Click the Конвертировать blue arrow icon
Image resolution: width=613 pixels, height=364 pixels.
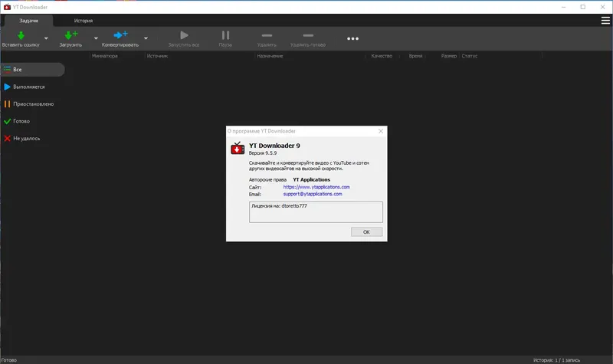click(x=120, y=35)
